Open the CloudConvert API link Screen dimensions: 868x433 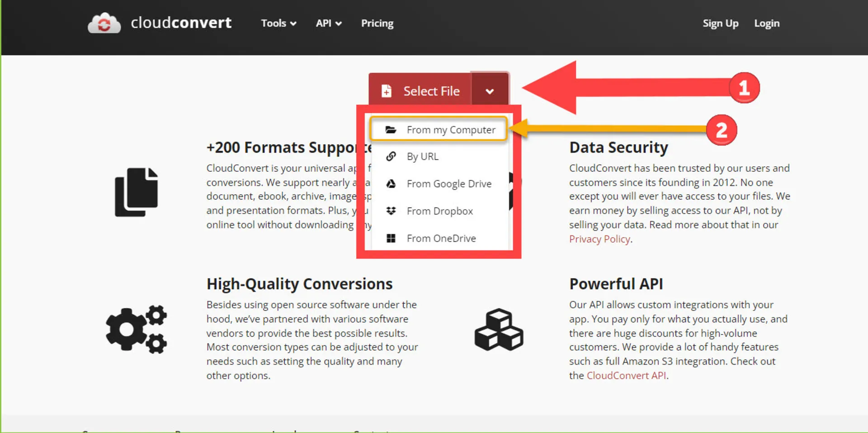[x=626, y=376]
